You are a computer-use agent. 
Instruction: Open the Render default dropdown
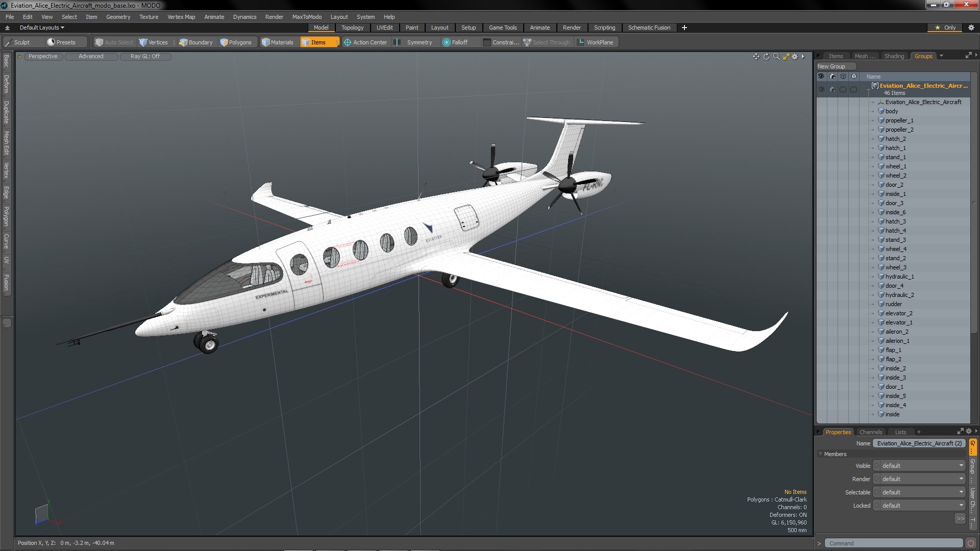919,479
